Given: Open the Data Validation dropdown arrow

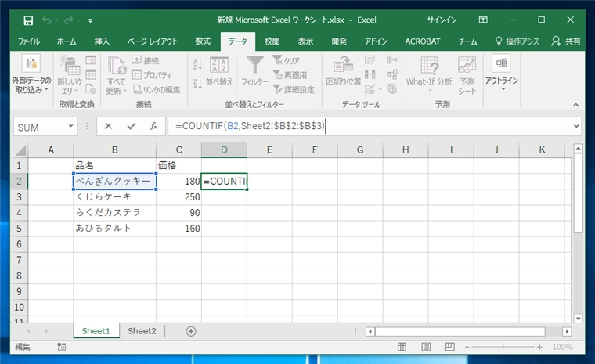Looking at the screenshot, I should (x=380, y=89).
